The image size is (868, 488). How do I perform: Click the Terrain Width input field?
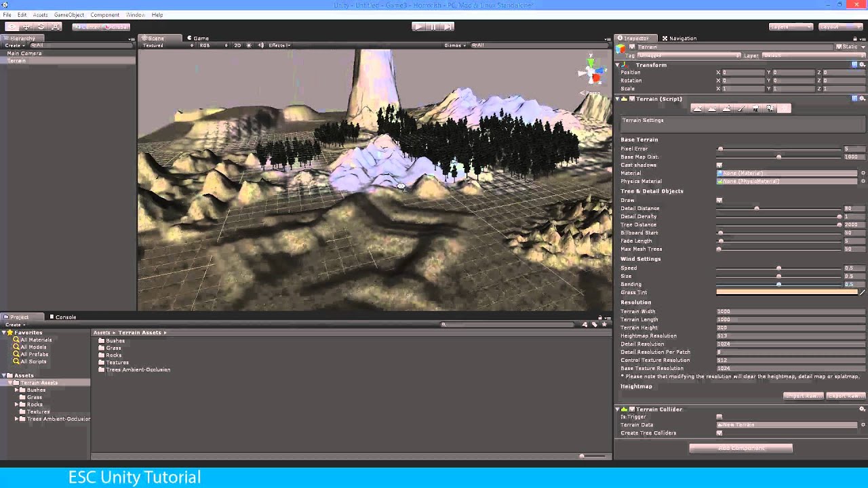787,312
